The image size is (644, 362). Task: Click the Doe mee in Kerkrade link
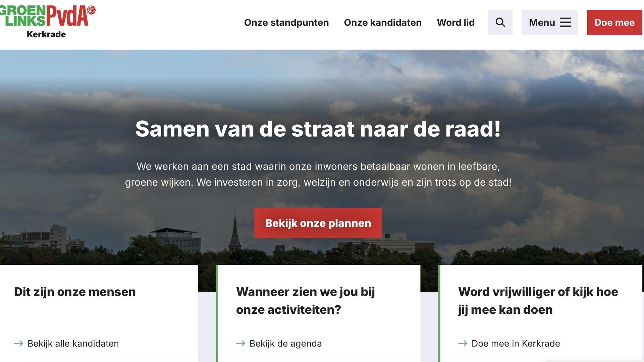[515, 343]
